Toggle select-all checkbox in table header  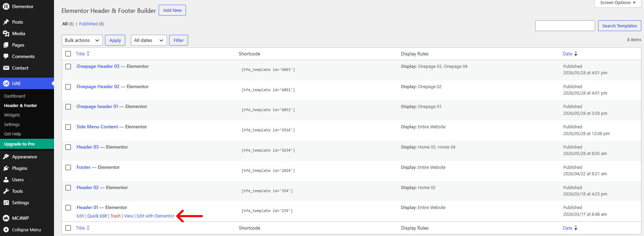68,54
